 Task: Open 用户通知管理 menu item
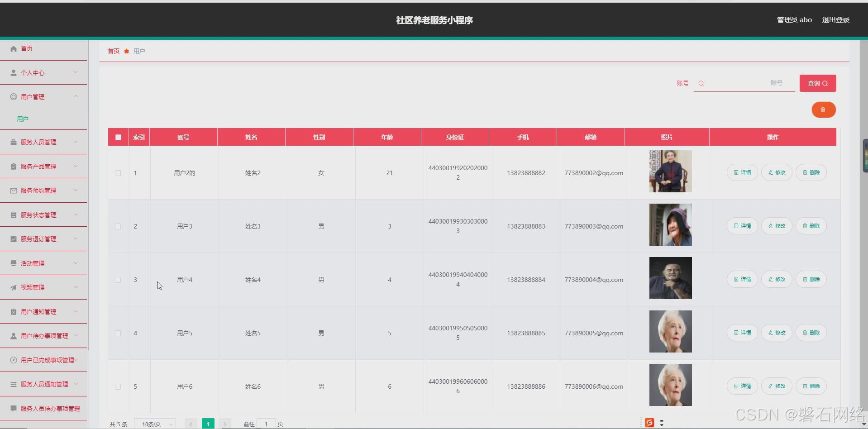(x=43, y=312)
